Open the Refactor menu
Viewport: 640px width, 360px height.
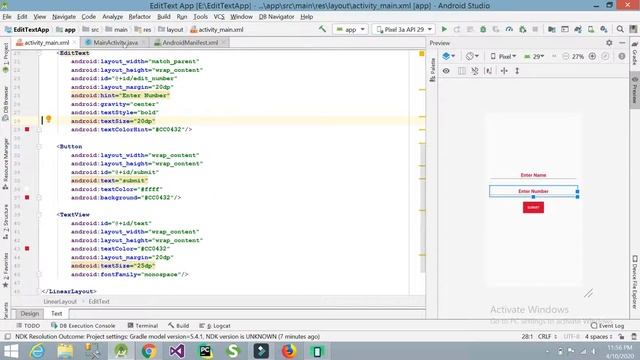tap(140, 17)
